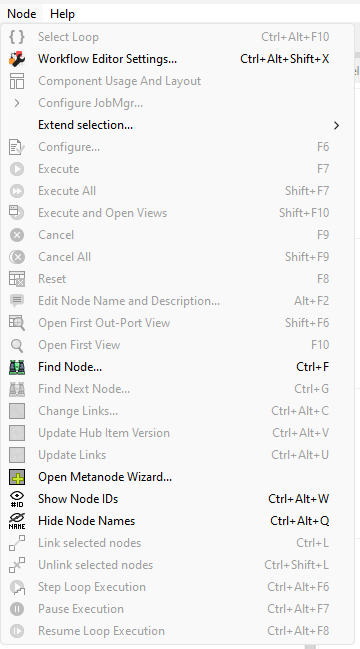The image size is (360, 649).
Task: Expand the Configure JobMgr chevron
Action: pos(17,103)
